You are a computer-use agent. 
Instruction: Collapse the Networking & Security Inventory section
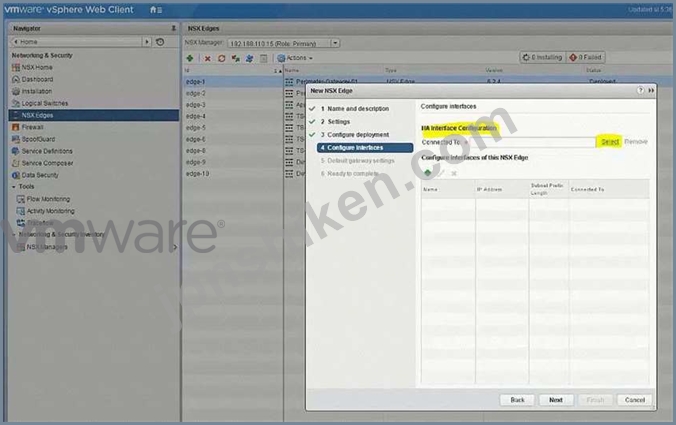coord(14,234)
